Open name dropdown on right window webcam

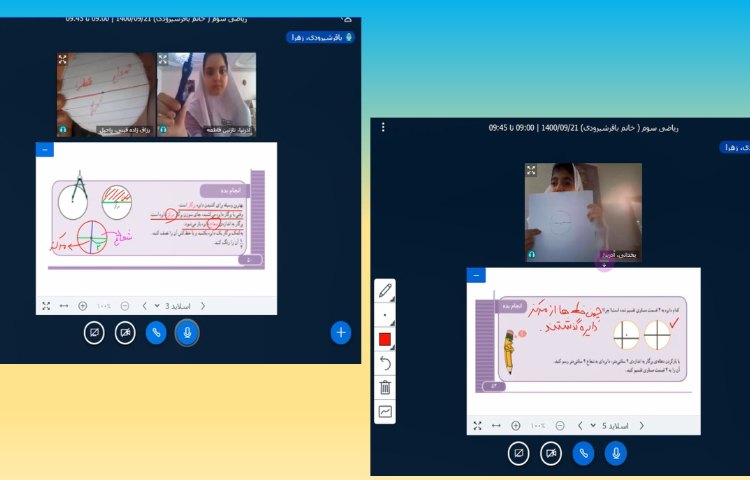[x=620, y=255]
